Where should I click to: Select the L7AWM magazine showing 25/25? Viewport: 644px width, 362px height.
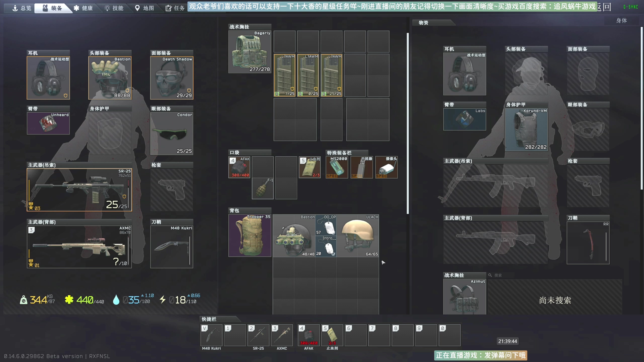tap(332, 75)
